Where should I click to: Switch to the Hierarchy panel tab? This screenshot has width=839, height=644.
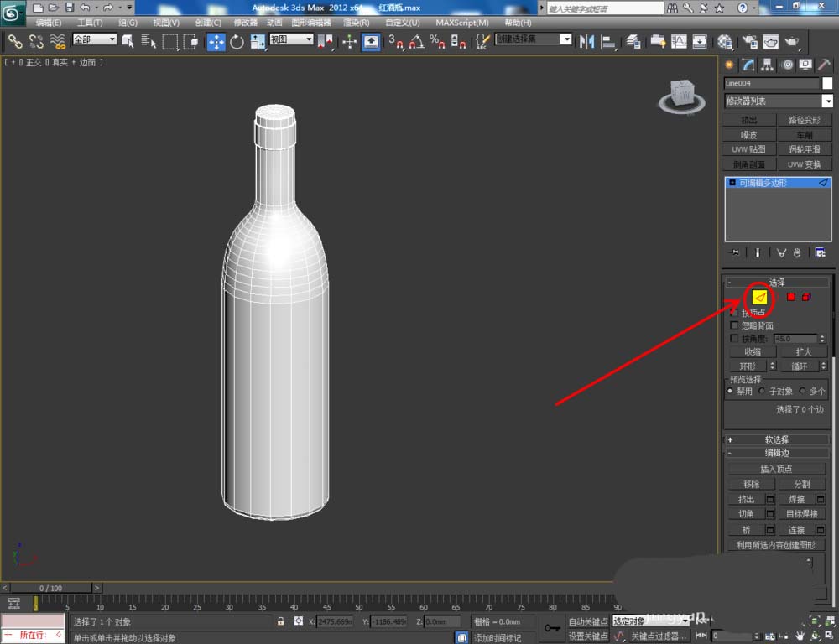pos(768,65)
